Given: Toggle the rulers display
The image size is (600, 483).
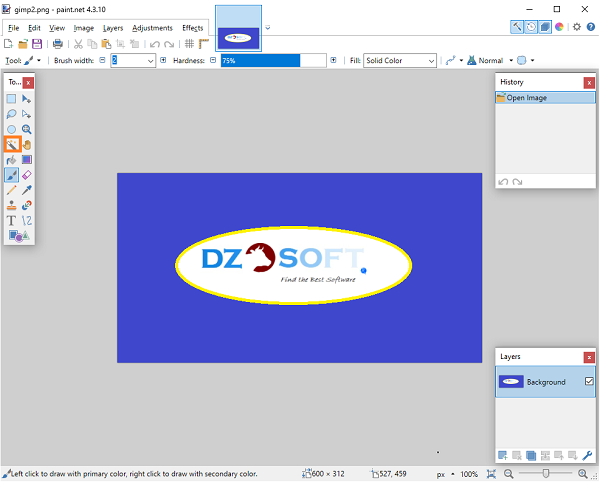Looking at the screenshot, I should point(204,44).
